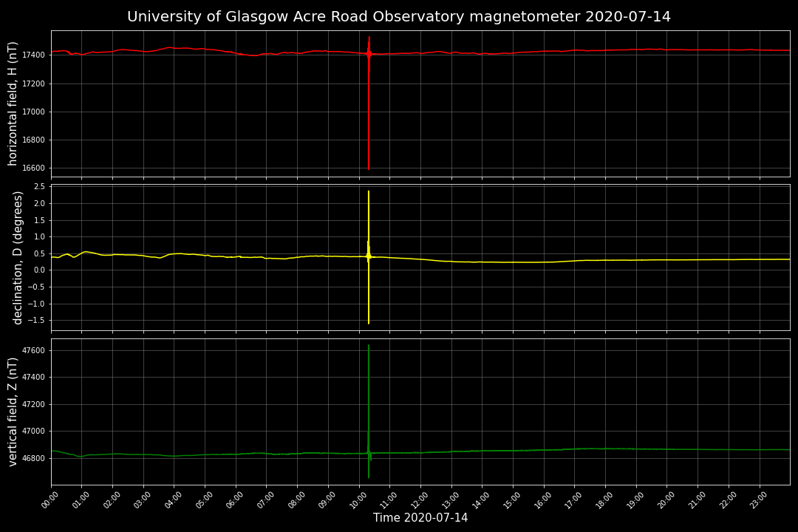Click the 'Time 2020-07-14' x-axis label

click(420, 518)
